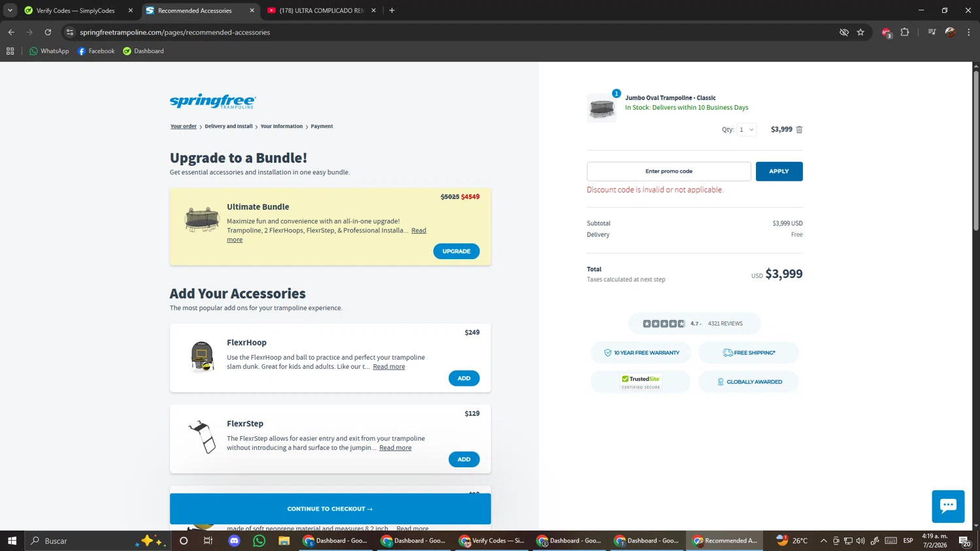Add the FlexrHoop accessory
Viewport: 980px width, 551px height.
click(x=464, y=378)
